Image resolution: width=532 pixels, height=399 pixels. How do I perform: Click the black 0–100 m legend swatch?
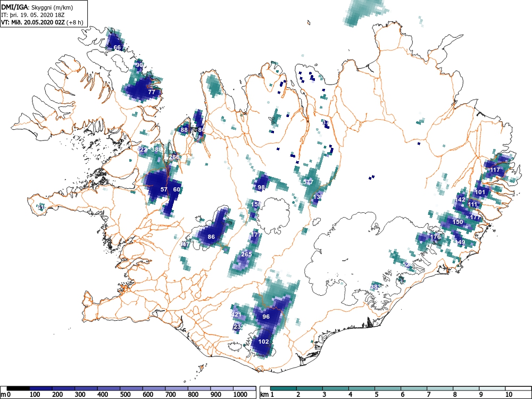point(18,388)
